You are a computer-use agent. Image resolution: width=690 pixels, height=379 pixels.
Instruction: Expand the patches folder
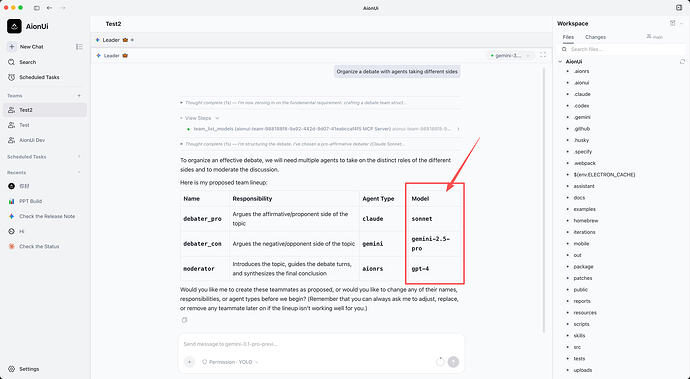[583, 278]
